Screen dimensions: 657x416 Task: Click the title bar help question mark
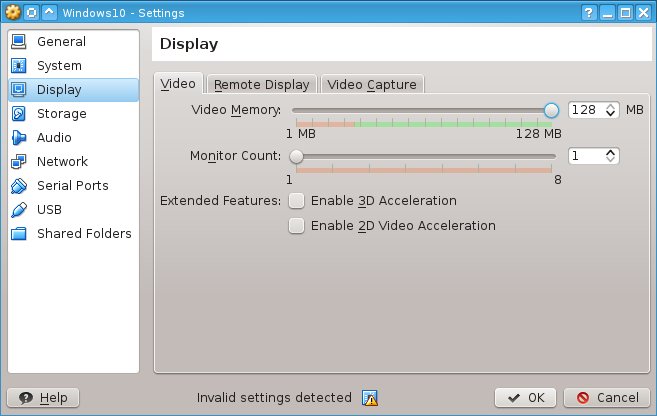pyautogui.click(x=589, y=13)
